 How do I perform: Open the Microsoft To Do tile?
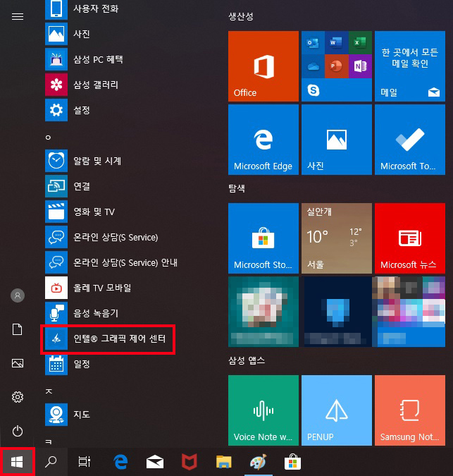(410, 140)
